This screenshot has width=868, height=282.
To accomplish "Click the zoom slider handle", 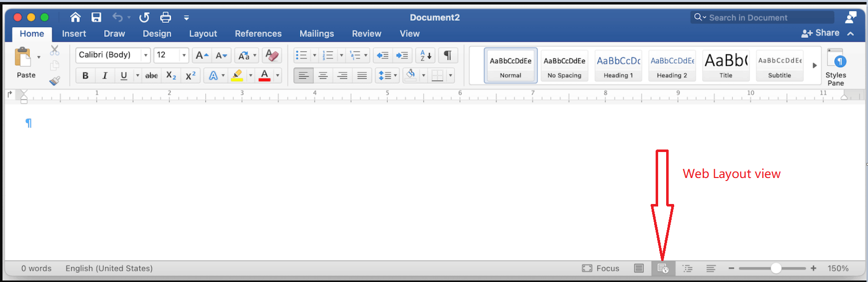I will tap(776, 268).
